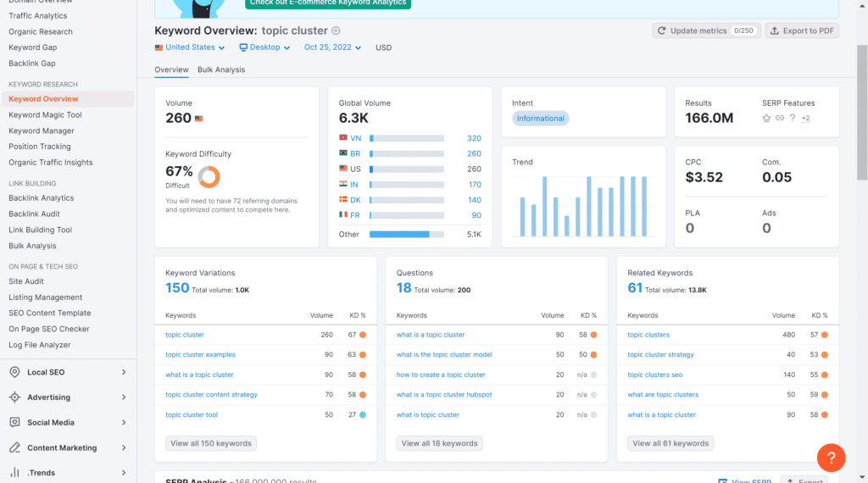
Task: Click the Keyword Difficulty donut chart
Action: point(209,177)
